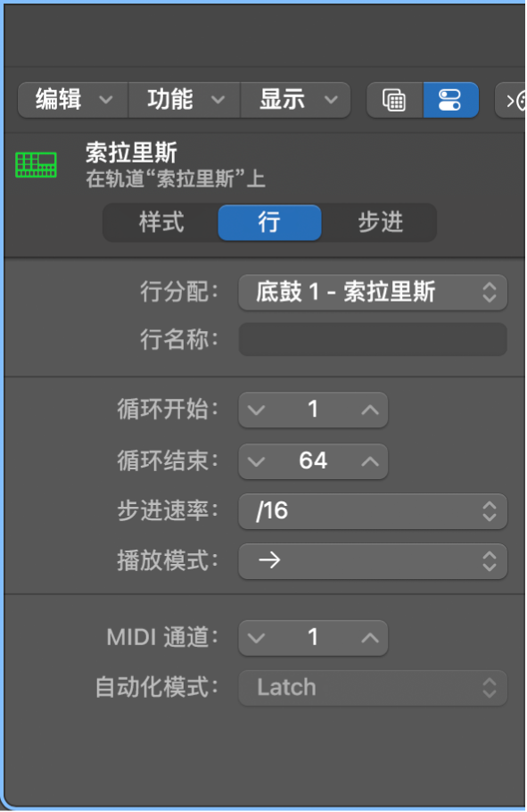This screenshot has width=527, height=812.
Task: Open the 行分配 dropdown showing 底鼓 1 - 索拉里斯
Action: (372, 292)
